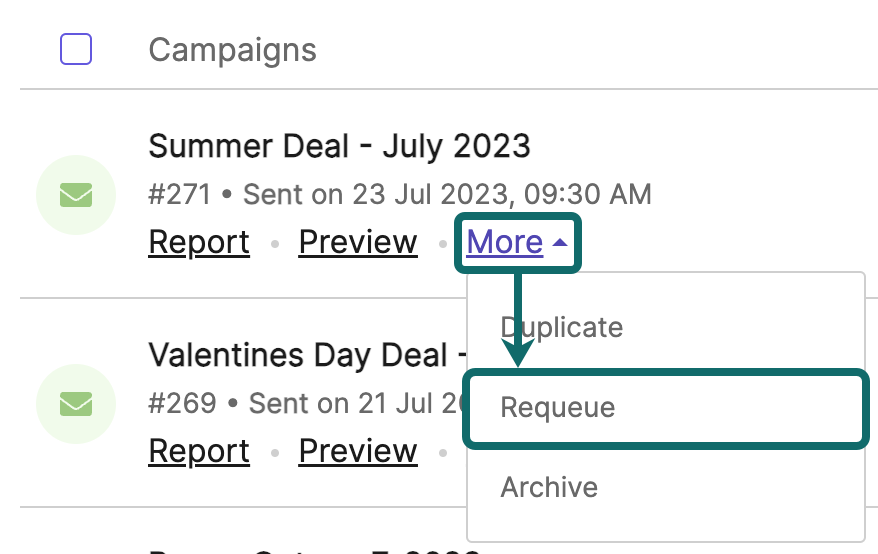Click the Valentines Day Deal email icon
This screenshot has width=878, height=554.
point(76,404)
